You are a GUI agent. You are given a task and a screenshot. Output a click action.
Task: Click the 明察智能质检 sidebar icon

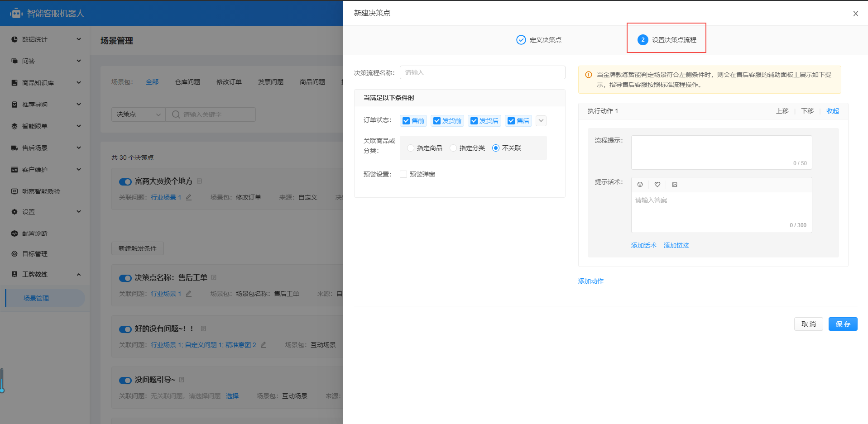[14, 191]
